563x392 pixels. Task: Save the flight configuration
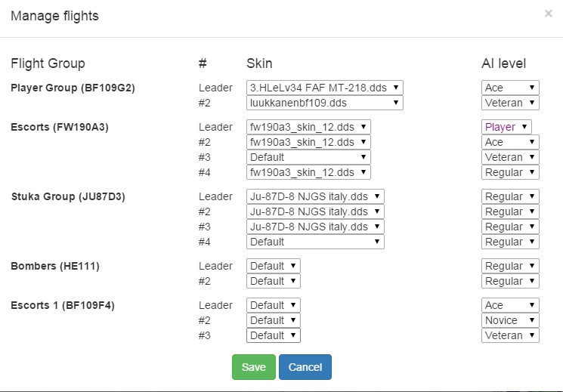click(253, 367)
